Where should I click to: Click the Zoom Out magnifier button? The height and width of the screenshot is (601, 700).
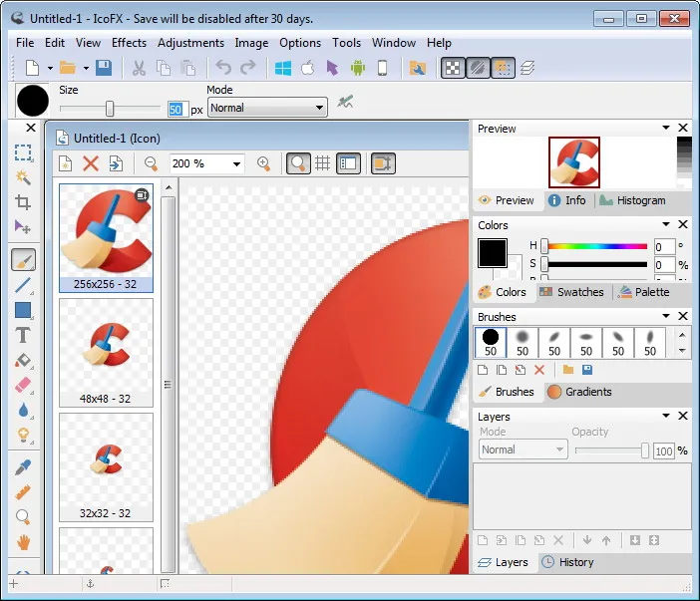click(x=151, y=163)
